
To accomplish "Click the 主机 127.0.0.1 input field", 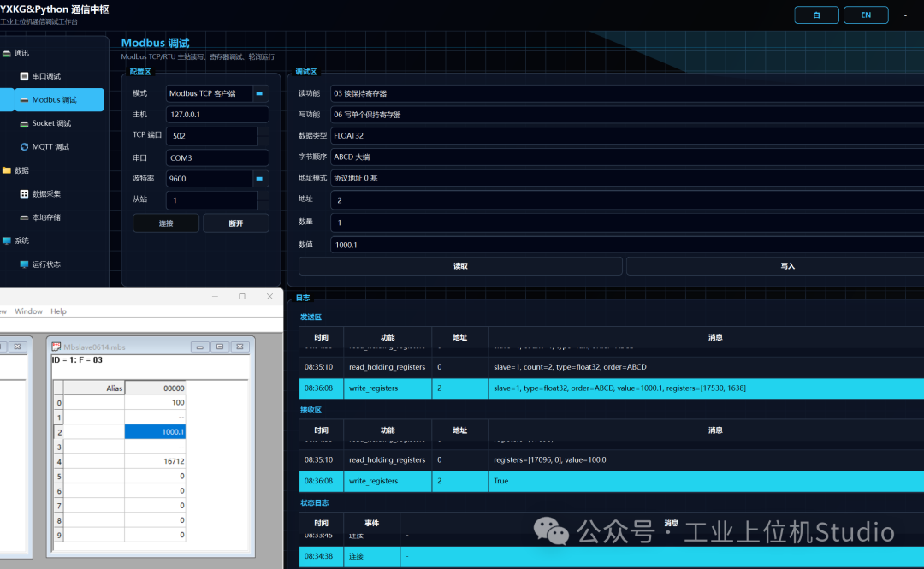I will click(x=217, y=115).
